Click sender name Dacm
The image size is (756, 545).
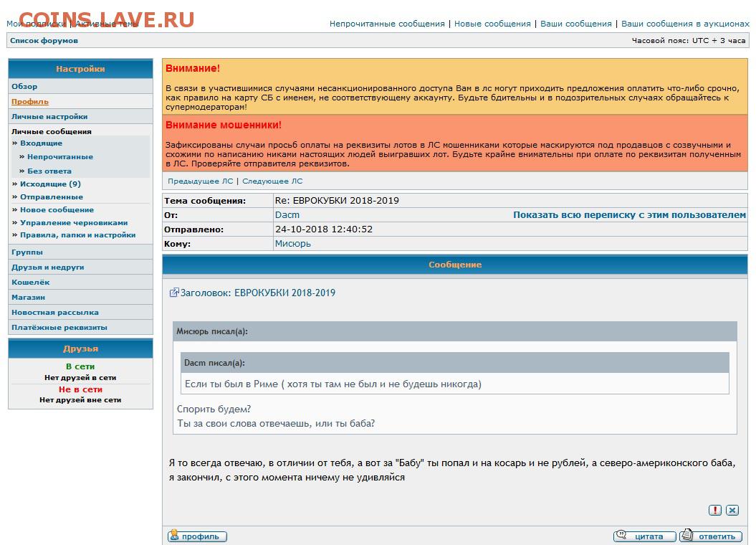[x=287, y=215]
